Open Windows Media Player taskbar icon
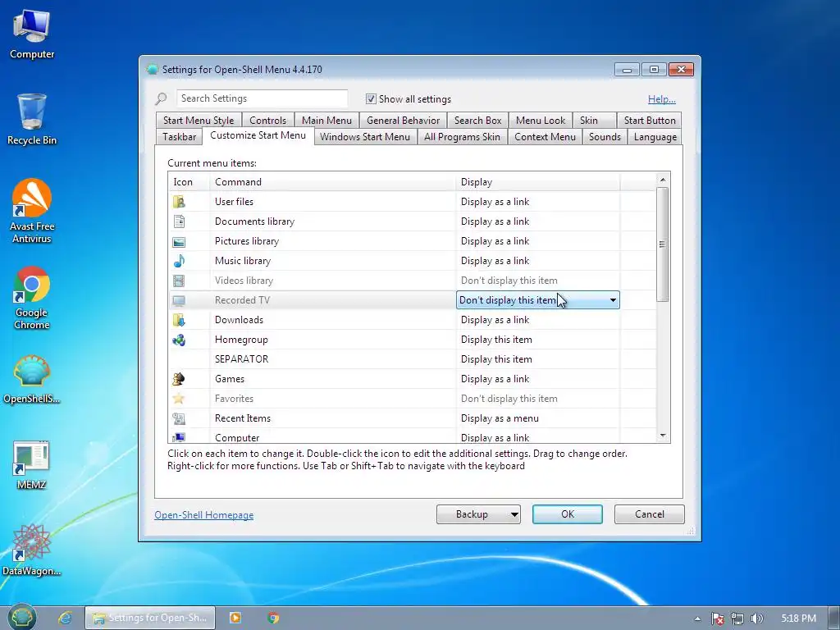 pos(235,618)
